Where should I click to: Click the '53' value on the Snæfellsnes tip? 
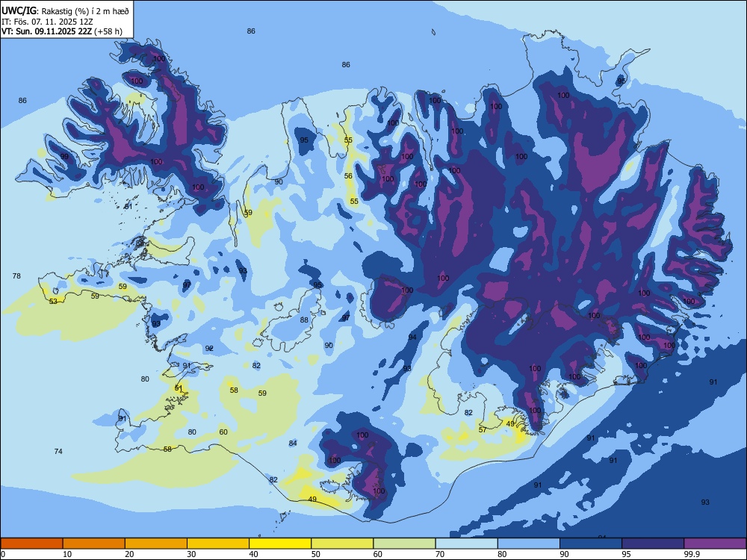(53, 302)
